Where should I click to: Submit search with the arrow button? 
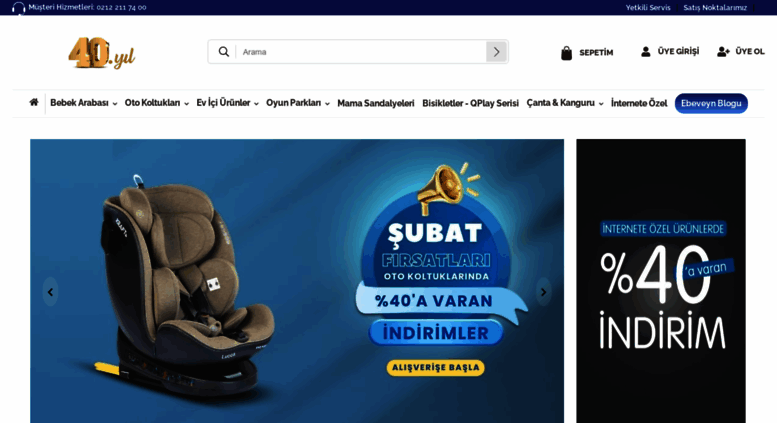(x=497, y=52)
